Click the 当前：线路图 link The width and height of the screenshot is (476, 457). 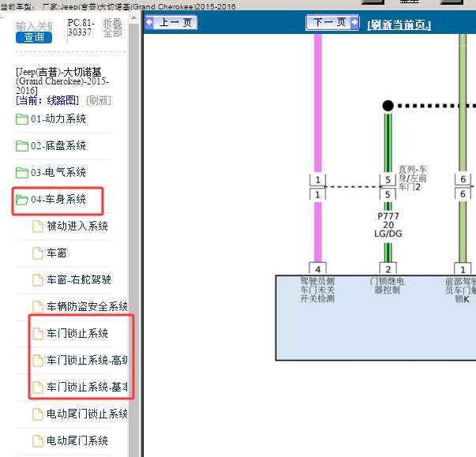click(47, 100)
